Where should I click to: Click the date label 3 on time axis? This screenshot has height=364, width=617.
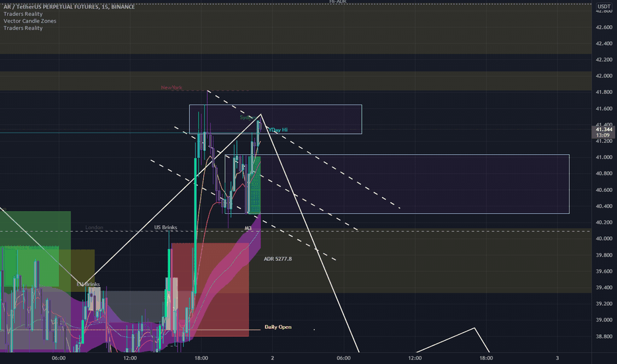557,357
